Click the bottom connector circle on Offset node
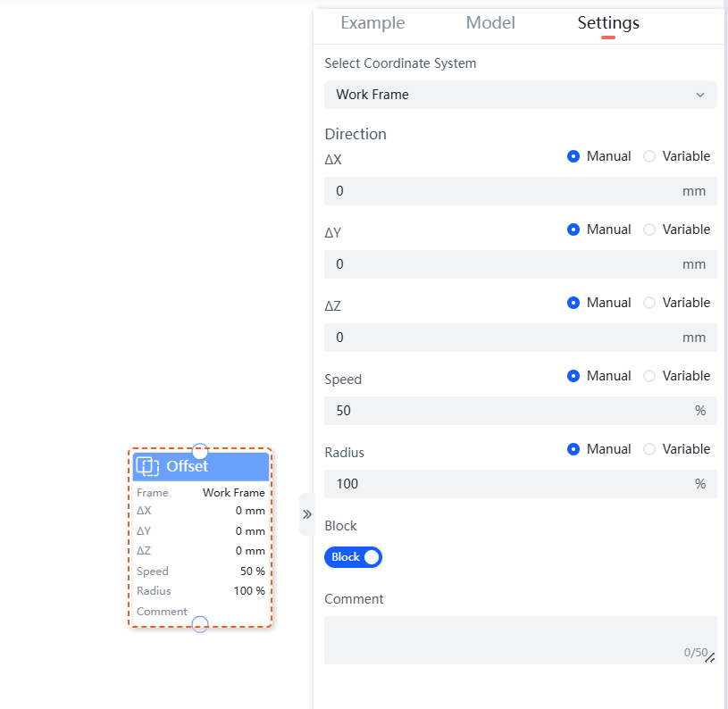This screenshot has width=728, height=709. click(x=200, y=624)
